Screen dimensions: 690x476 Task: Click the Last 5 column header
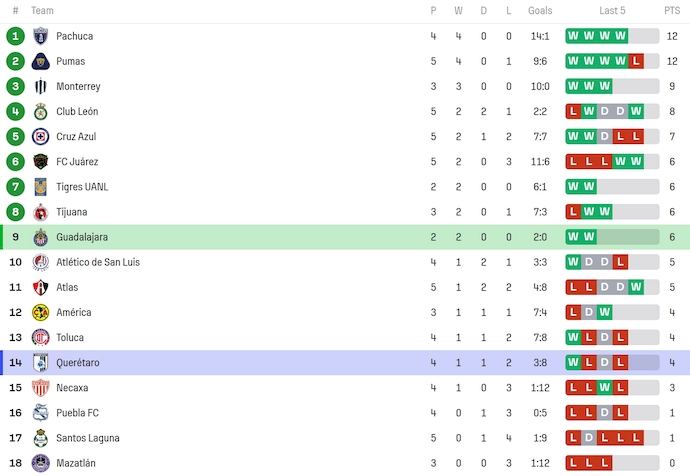[612, 10]
